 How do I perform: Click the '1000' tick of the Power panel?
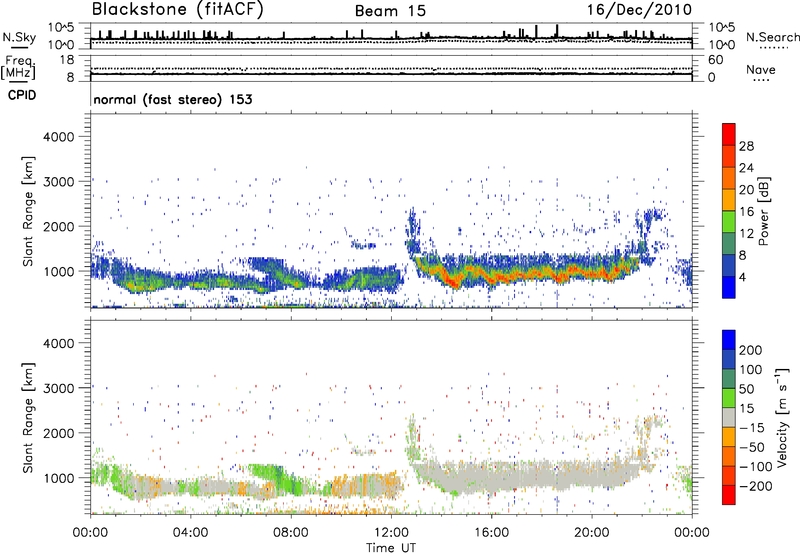[x=58, y=271]
